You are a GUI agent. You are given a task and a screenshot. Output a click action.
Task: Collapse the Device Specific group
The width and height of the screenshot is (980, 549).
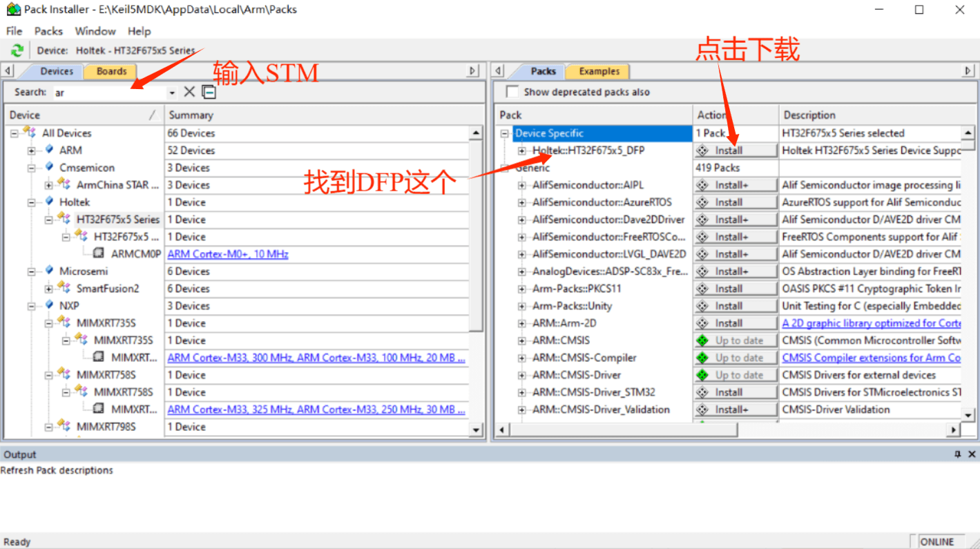tap(505, 133)
